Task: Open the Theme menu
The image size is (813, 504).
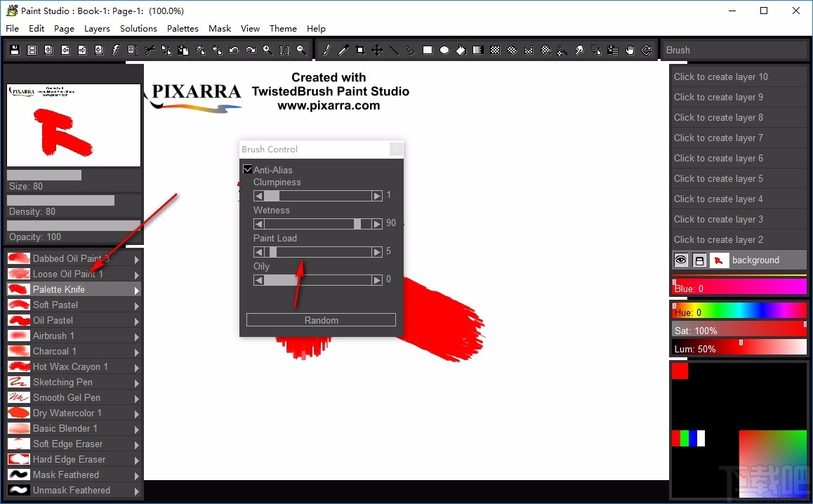Action: click(x=283, y=28)
